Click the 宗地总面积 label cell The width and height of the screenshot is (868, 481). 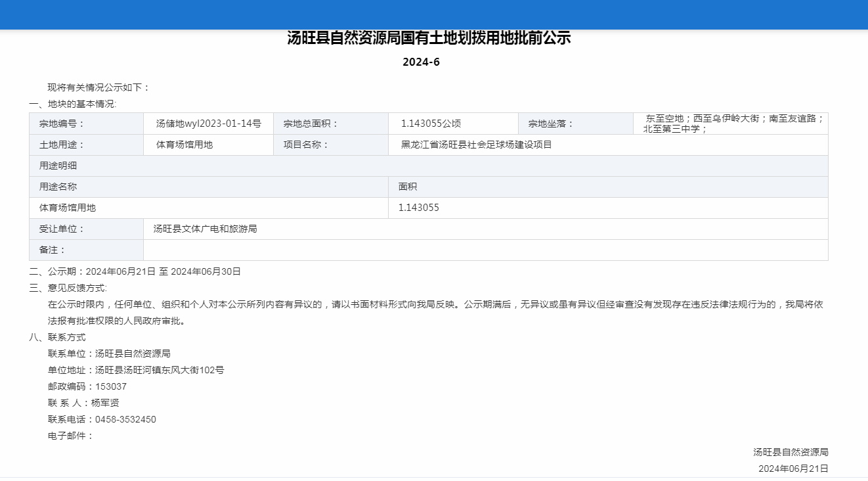tap(331, 124)
